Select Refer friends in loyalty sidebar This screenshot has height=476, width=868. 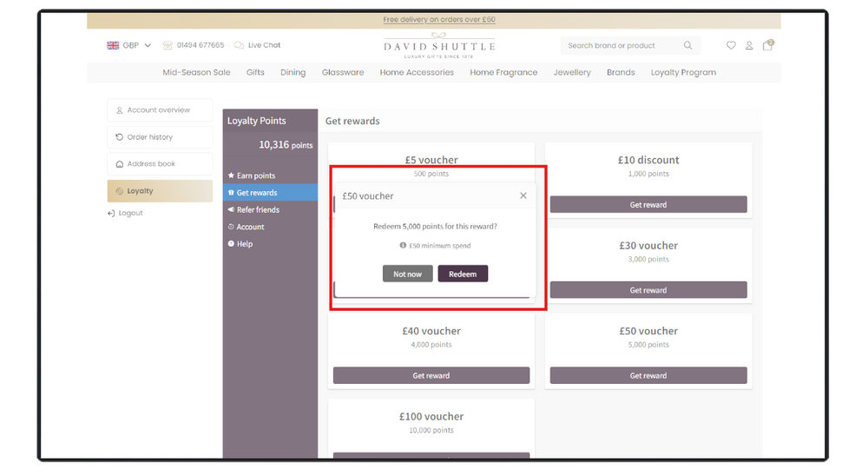(258, 210)
